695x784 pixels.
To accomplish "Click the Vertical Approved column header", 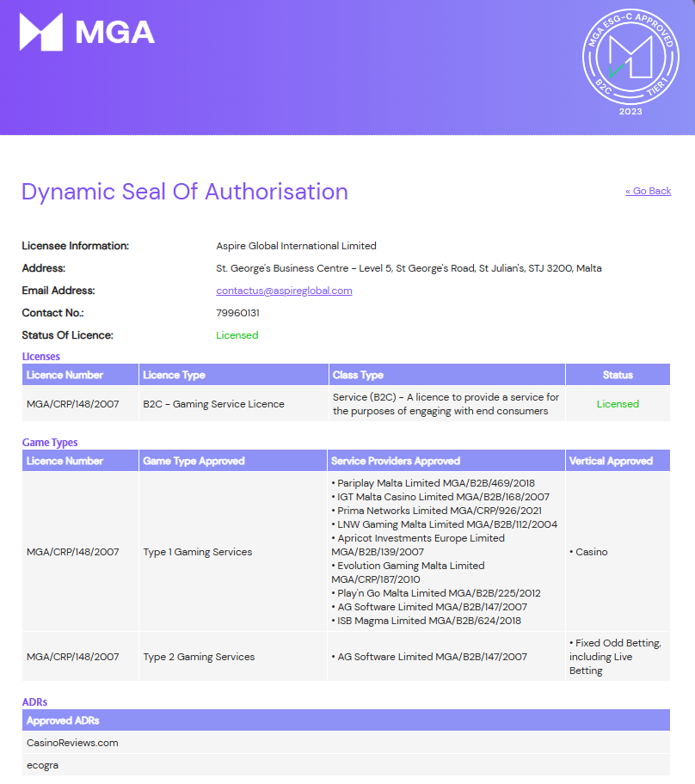I will click(618, 461).
